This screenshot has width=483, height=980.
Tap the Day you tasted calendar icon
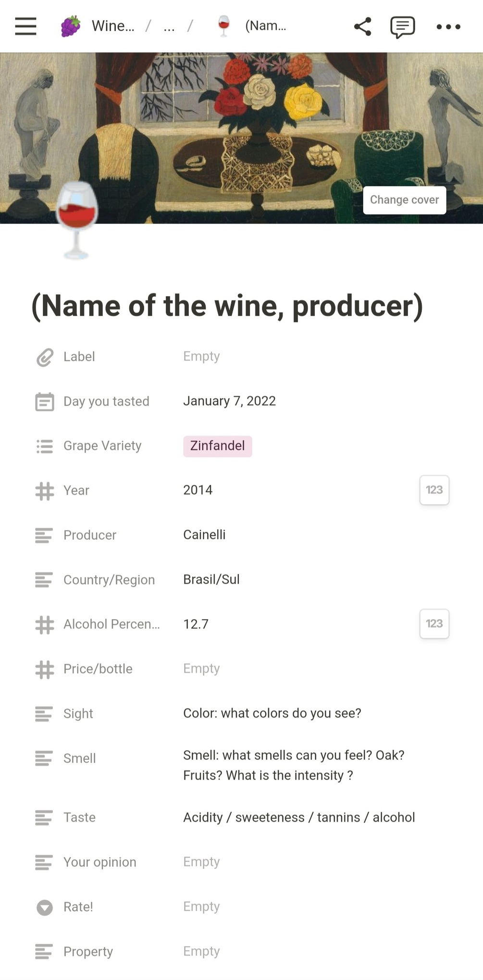click(45, 402)
